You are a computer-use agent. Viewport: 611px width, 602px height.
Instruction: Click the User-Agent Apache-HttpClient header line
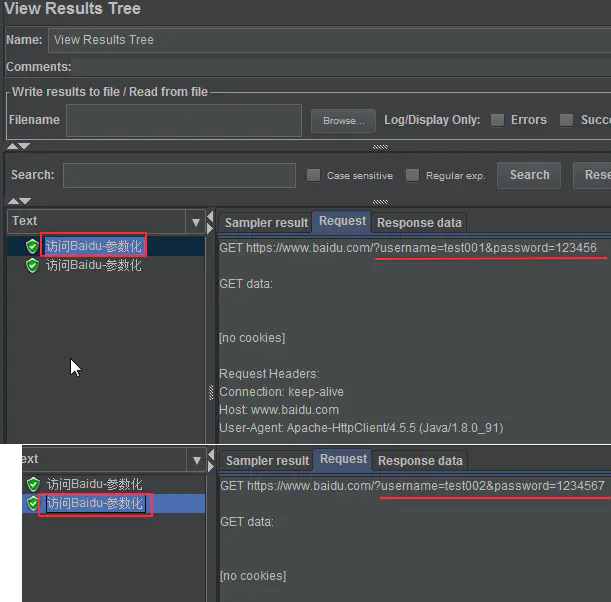[x=361, y=428]
